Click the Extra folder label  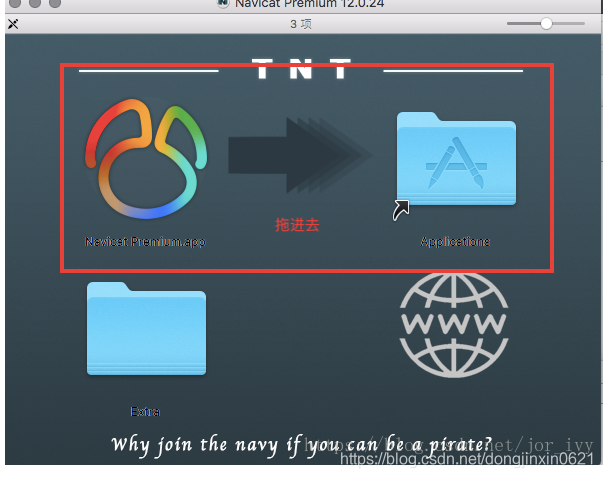point(145,412)
